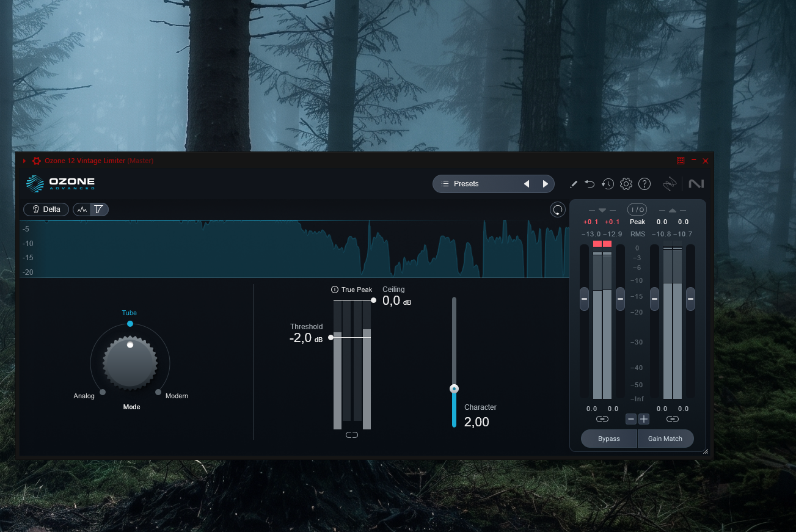796x532 pixels.
Task: Open plugin settings gear
Action: 626,184
